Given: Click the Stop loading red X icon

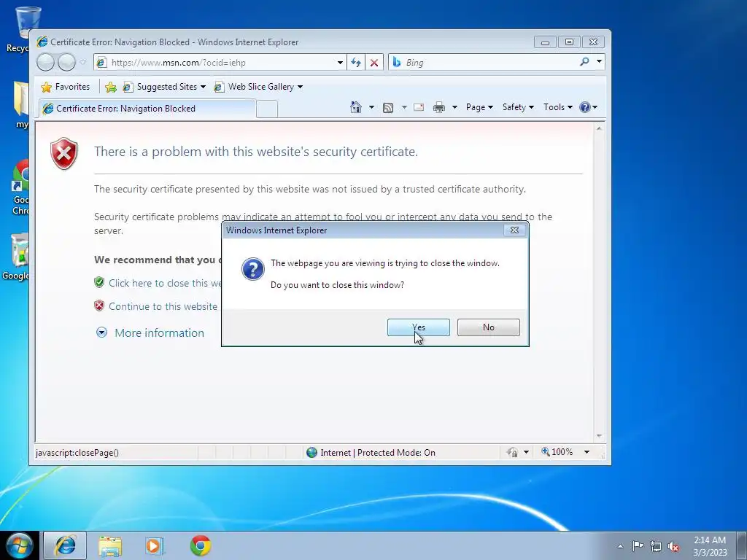Looking at the screenshot, I should (374, 63).
